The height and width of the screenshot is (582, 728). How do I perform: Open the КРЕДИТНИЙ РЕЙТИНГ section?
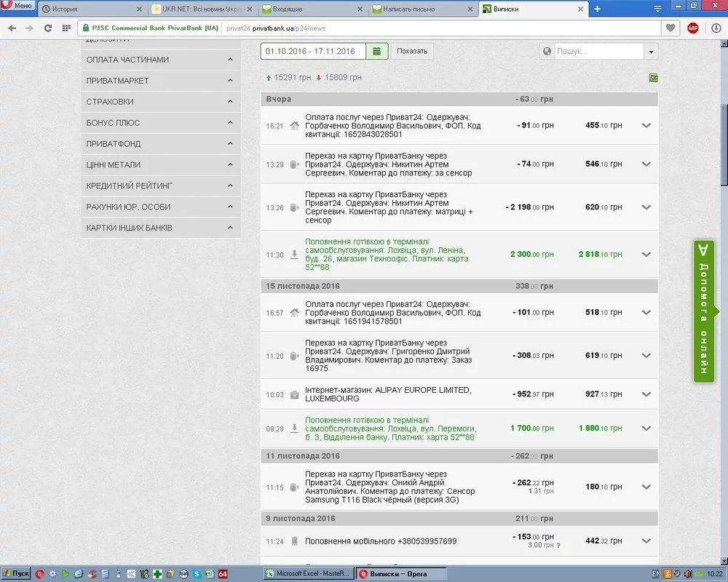tap(161, 186)
